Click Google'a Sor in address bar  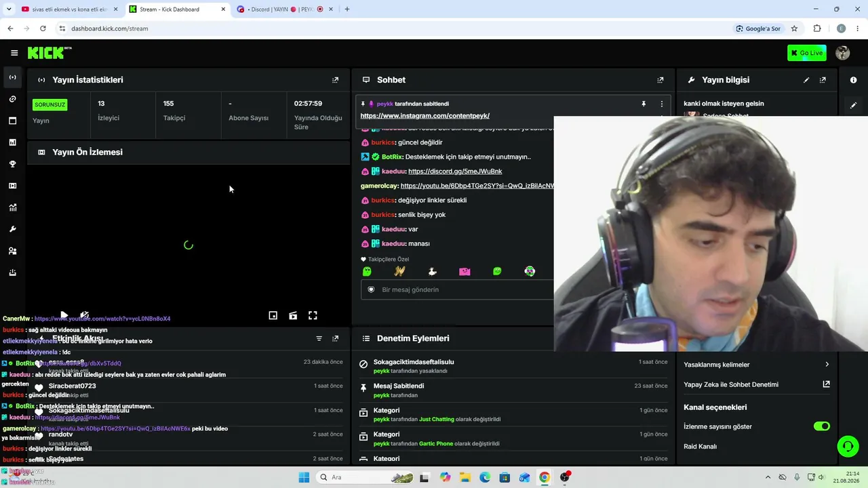pyautogui.click(x=759, y=28)
